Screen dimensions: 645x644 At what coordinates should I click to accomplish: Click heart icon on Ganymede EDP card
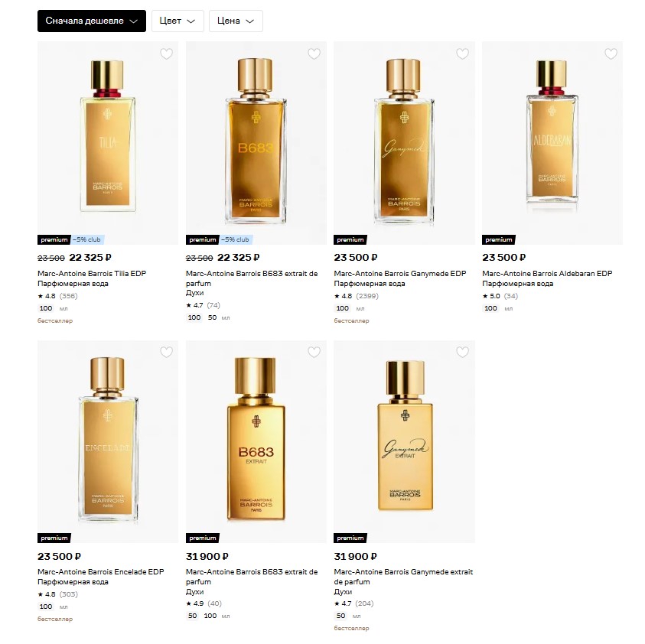462,54
